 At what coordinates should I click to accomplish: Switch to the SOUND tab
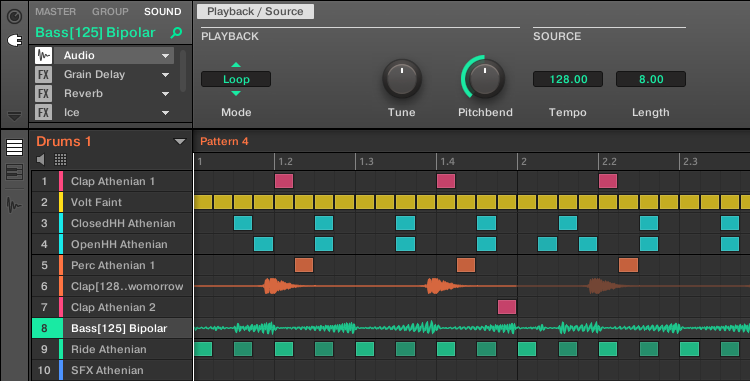pyautogui.click(x=163, y=11)
